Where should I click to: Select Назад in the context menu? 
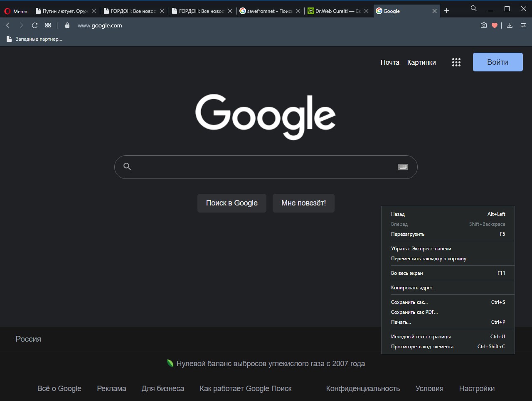coord(448,214)
